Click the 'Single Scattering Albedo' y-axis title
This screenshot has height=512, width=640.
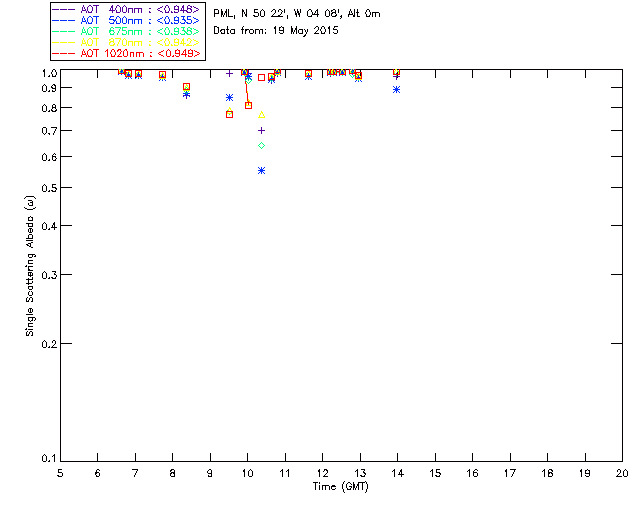[30, 266]
